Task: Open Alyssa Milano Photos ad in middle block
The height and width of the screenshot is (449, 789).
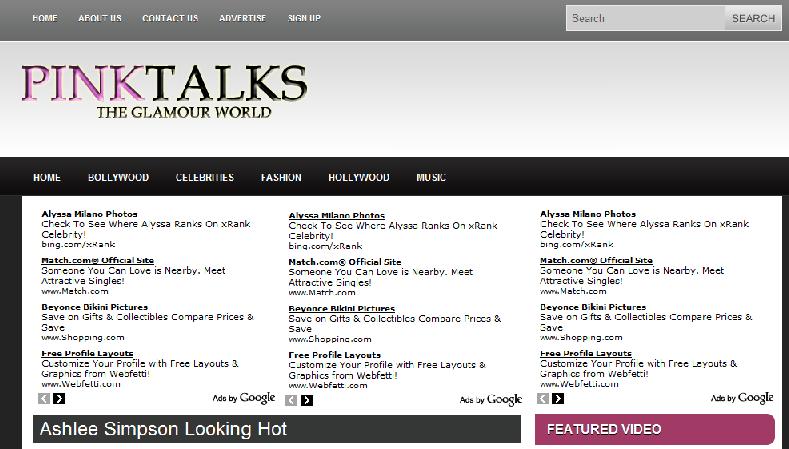Action: (337, 215)
